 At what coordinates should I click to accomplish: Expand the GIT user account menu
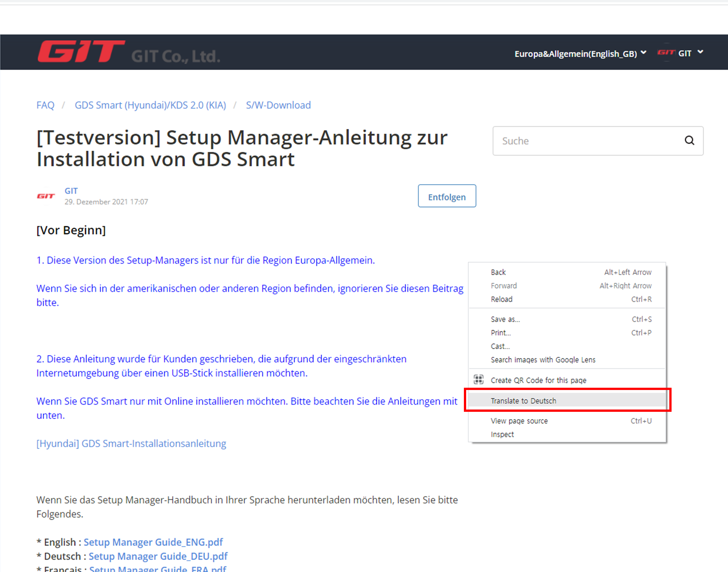pyautogui.click(x=691, y=53)
